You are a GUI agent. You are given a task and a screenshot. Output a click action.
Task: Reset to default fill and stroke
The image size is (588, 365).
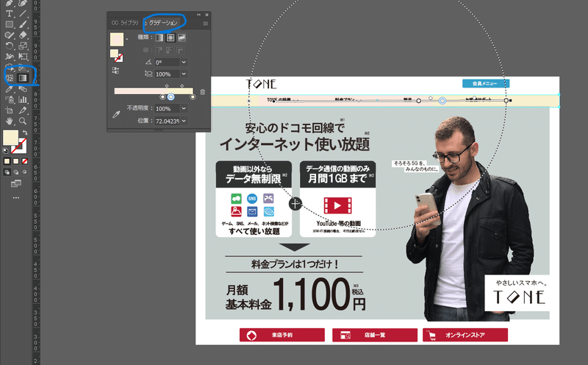pos(5,151)
